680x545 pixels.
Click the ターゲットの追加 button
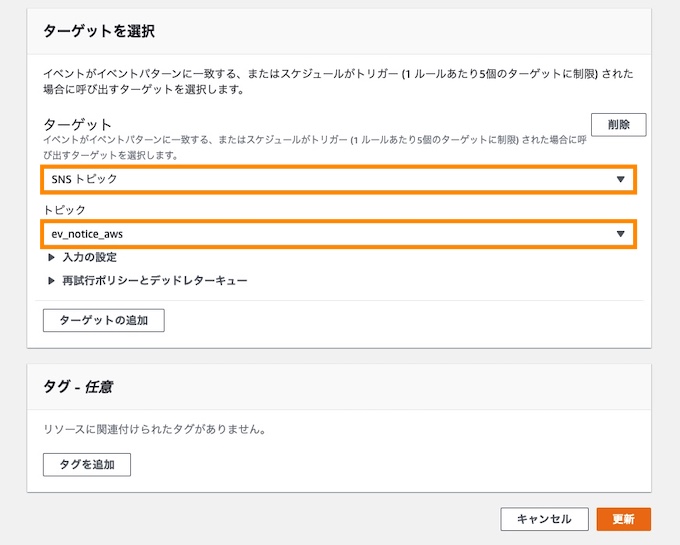(104, 320)
